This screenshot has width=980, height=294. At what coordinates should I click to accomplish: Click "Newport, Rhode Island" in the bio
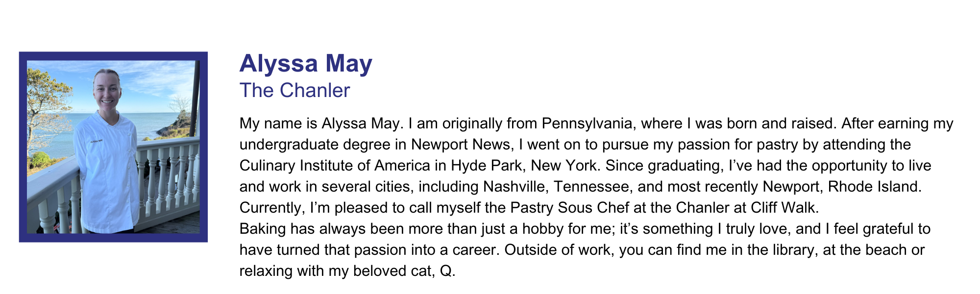842,187
